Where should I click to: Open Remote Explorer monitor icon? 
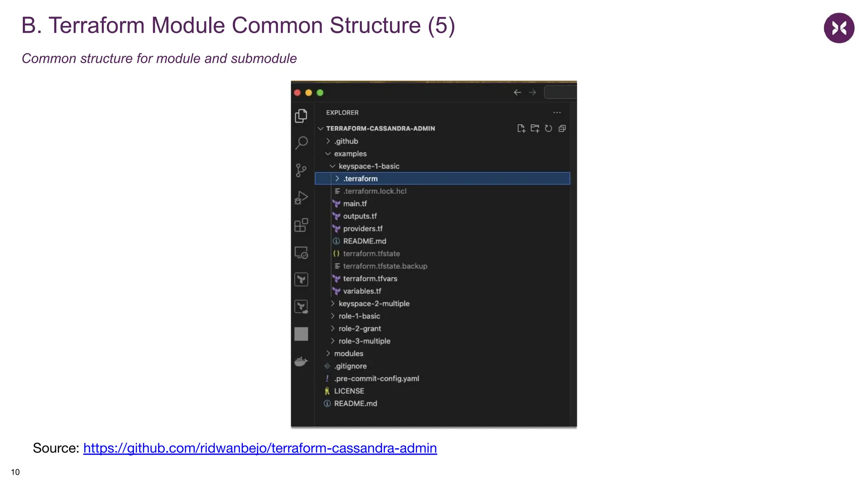tap(301, 252)
